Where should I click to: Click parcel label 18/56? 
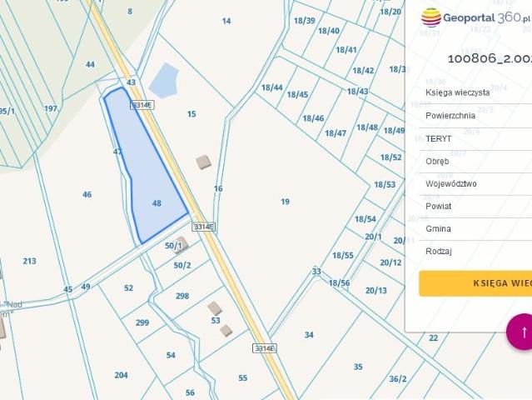pos(339,282)
